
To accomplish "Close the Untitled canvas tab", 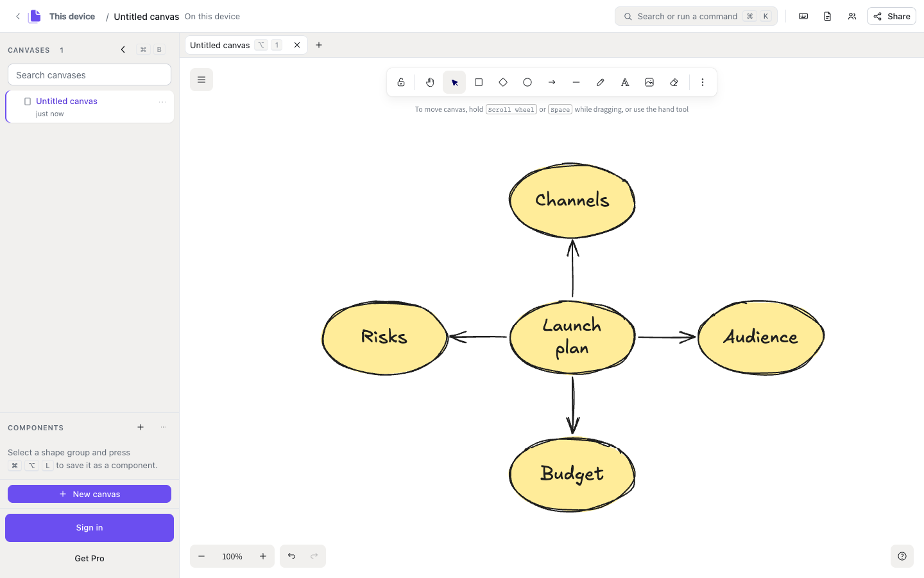I will pyautogui.click(x=297, y=45).
